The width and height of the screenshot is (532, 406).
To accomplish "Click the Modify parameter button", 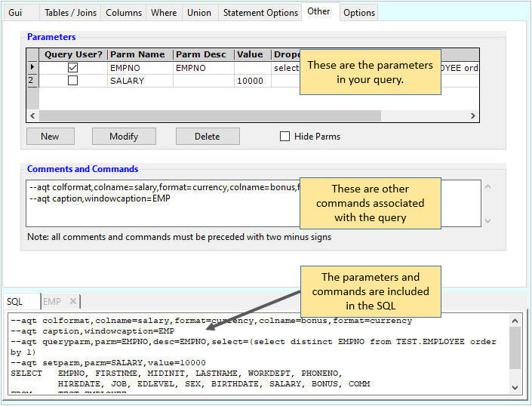I will 124,137.
